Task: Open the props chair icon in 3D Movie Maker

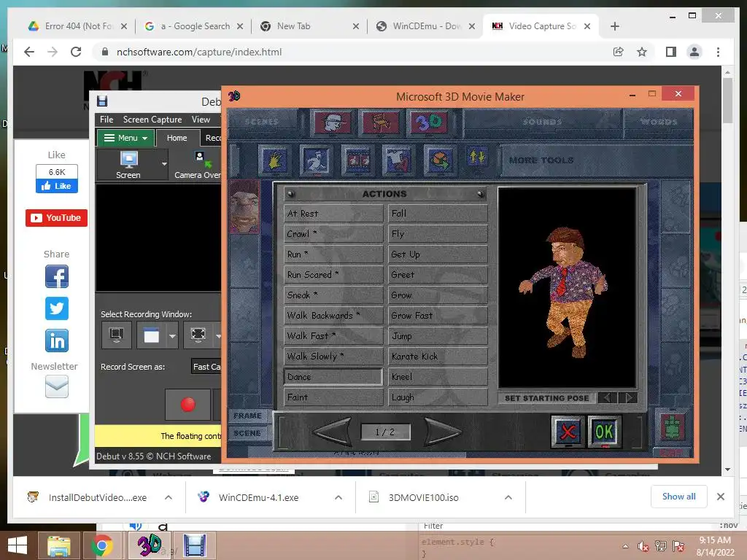Action: 379,122
